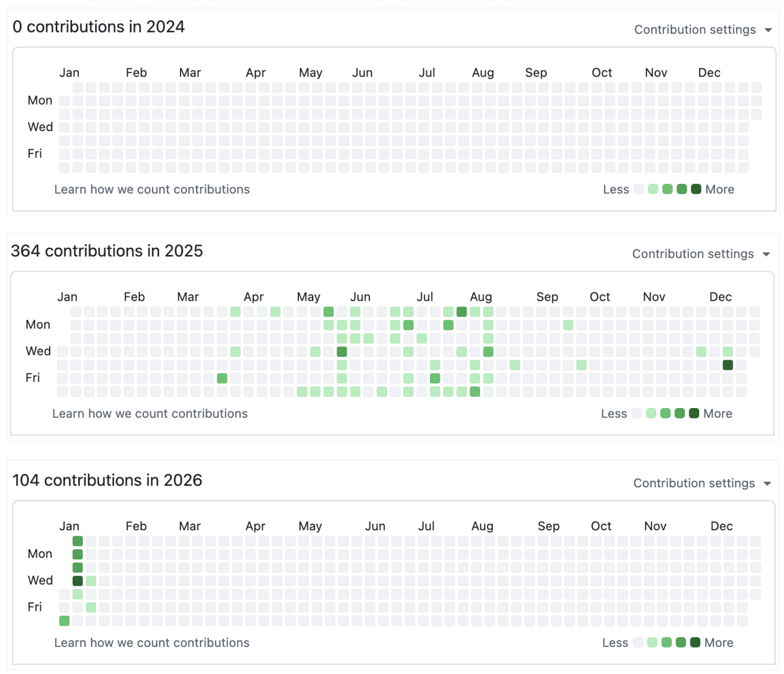The height and width of the screenshot is (674, 784).
Task: Select the darkest Thursday cell in December 2025
Action: [x=728, y=365]
